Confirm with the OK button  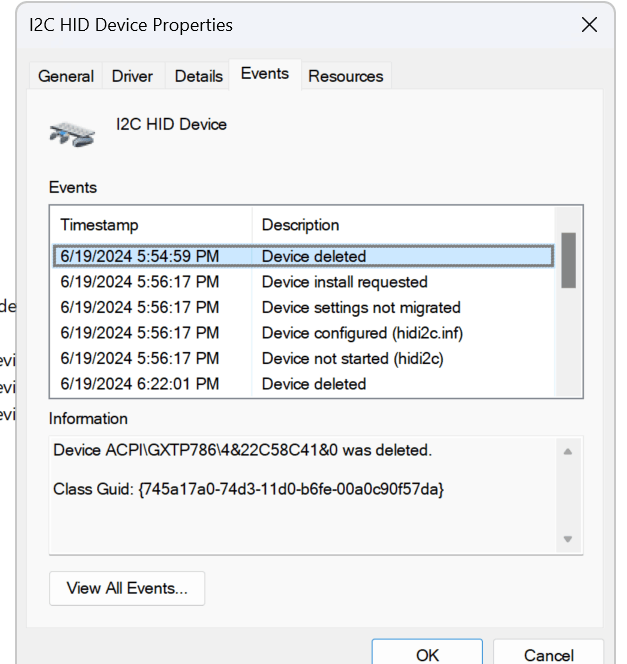(427, 654)
